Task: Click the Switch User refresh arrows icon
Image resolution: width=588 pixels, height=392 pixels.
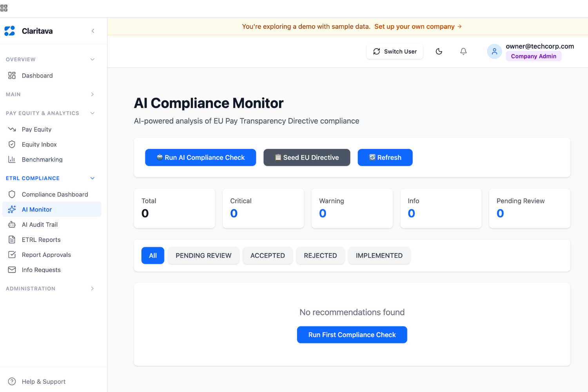Action: click(x=376, y=51)
